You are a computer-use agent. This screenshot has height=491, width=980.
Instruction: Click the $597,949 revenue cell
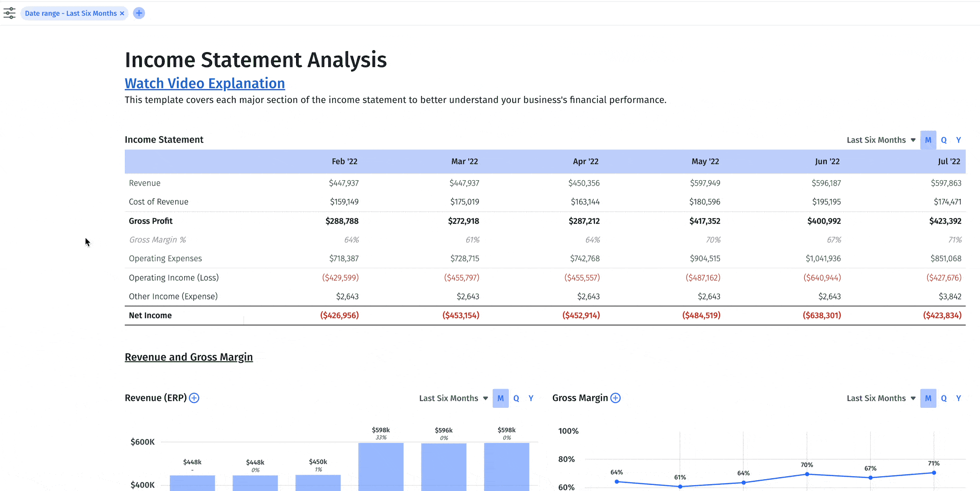705,183
